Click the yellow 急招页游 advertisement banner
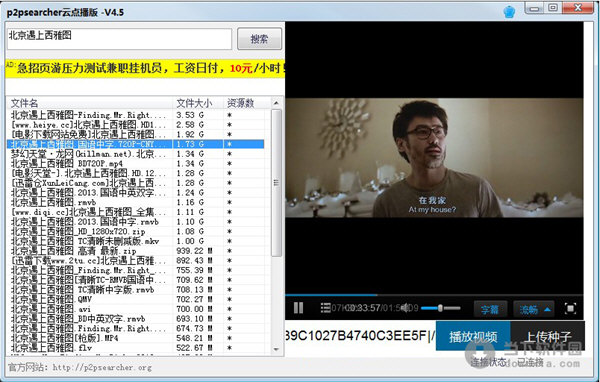Image resolution: width=600 pixels, height=382 pixels. click(145, 69)
